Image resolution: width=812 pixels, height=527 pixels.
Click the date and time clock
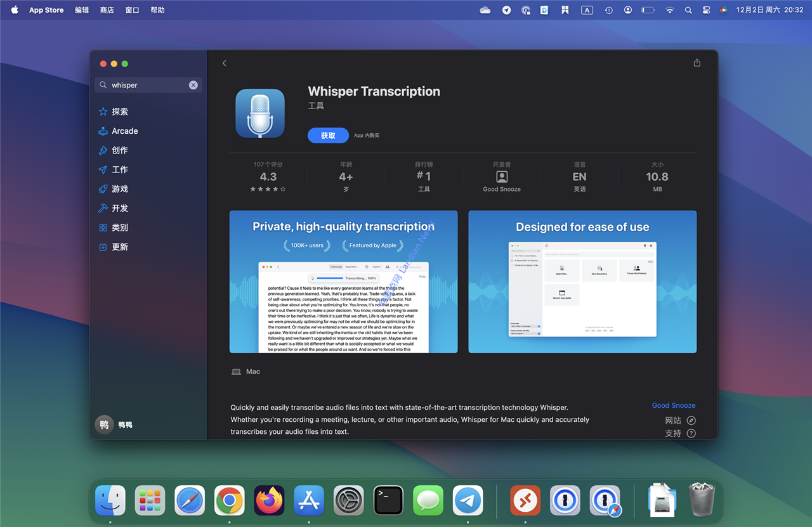(x=769, y=10)
